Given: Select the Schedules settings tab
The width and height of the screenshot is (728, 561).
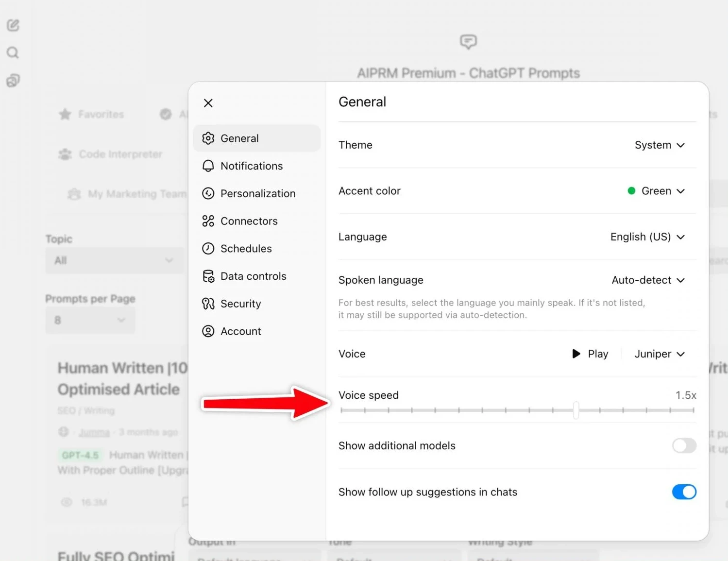Looking at the screenshot, I should [x=257, y=249].
